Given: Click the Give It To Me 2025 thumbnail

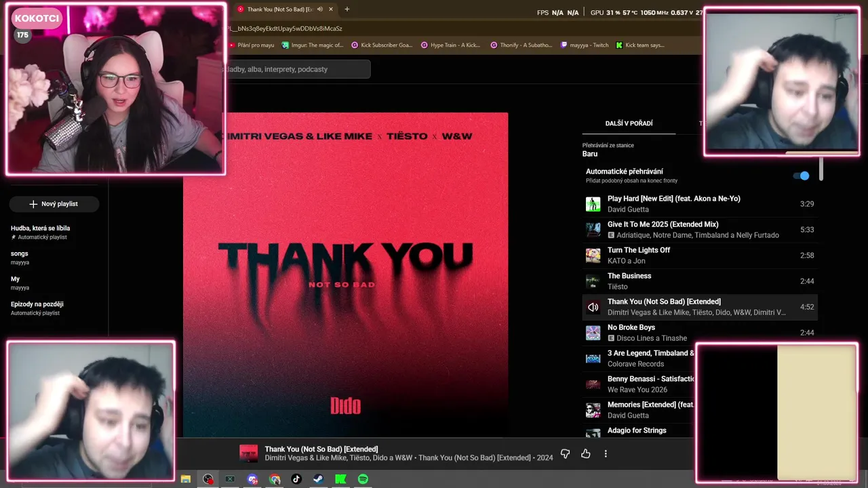Looking at the screenshot, I should click(x=593, y=230).
